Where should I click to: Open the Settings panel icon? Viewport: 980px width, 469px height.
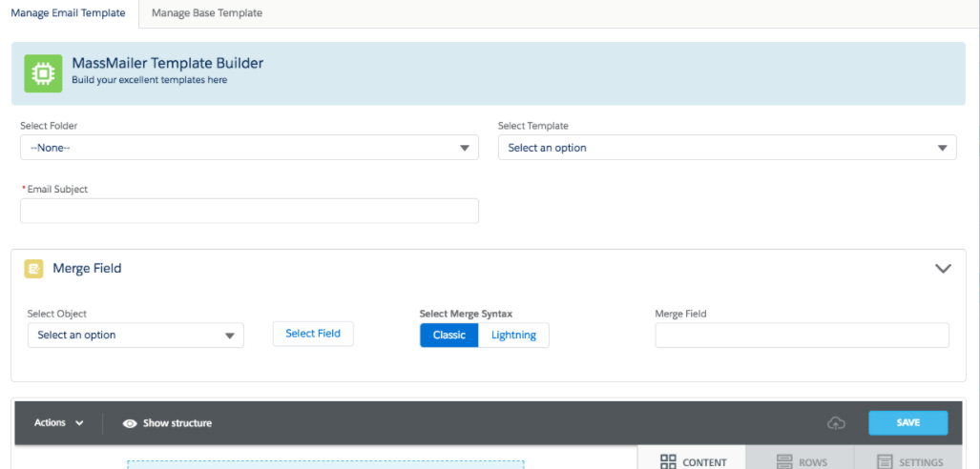point(885,462)
